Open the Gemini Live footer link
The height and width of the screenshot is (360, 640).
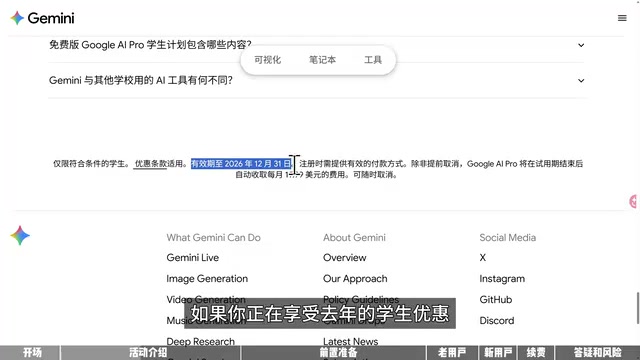[193, 258]
